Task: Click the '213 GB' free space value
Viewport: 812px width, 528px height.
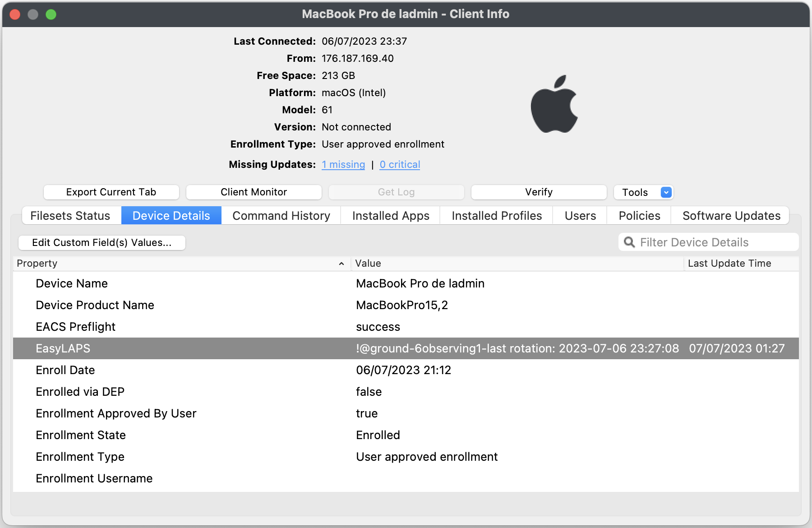Action: 338,76
